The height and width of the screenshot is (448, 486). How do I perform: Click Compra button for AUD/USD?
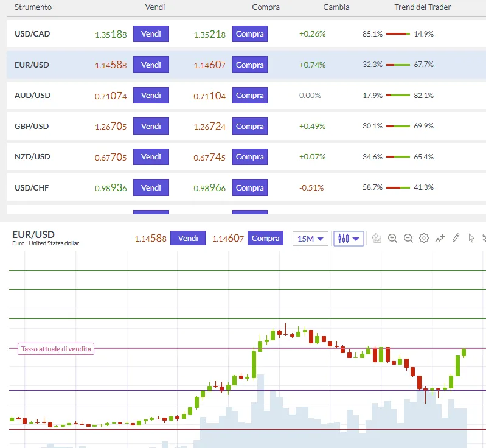tap(250, 95)
